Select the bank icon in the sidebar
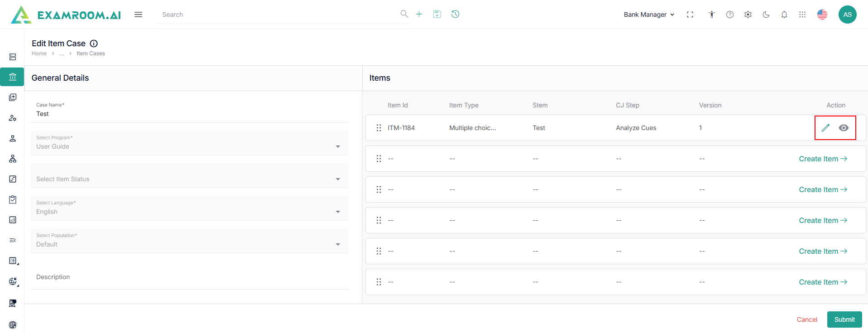 coord(13,77)
